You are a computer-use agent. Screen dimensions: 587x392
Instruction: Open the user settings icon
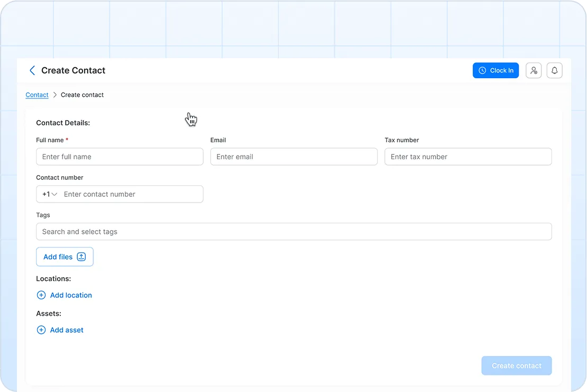(x=534, y=70)
